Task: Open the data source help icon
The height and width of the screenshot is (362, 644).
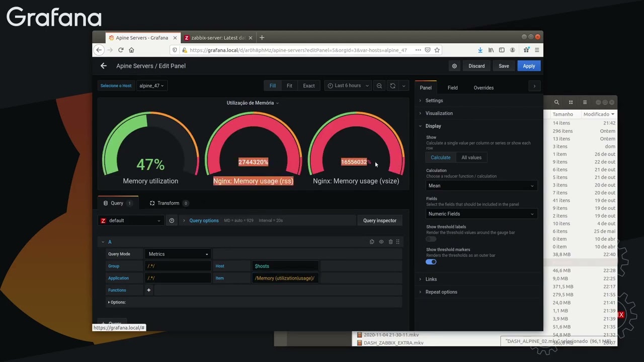Action: click(172, 221)
